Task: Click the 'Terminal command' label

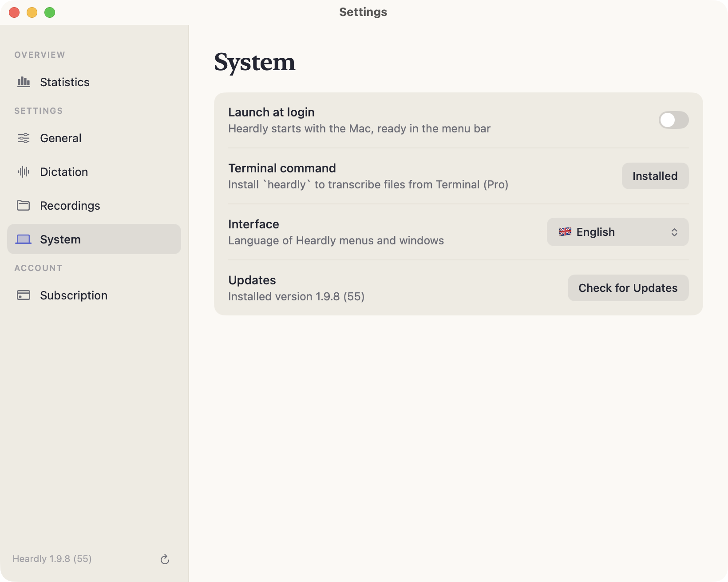Action: tap(282, 168)
